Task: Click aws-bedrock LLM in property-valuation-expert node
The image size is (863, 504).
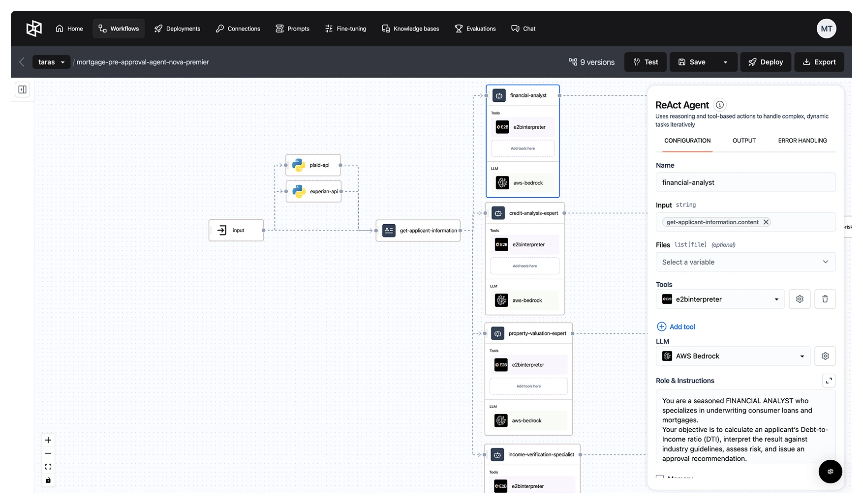Action: click(528, 421)
